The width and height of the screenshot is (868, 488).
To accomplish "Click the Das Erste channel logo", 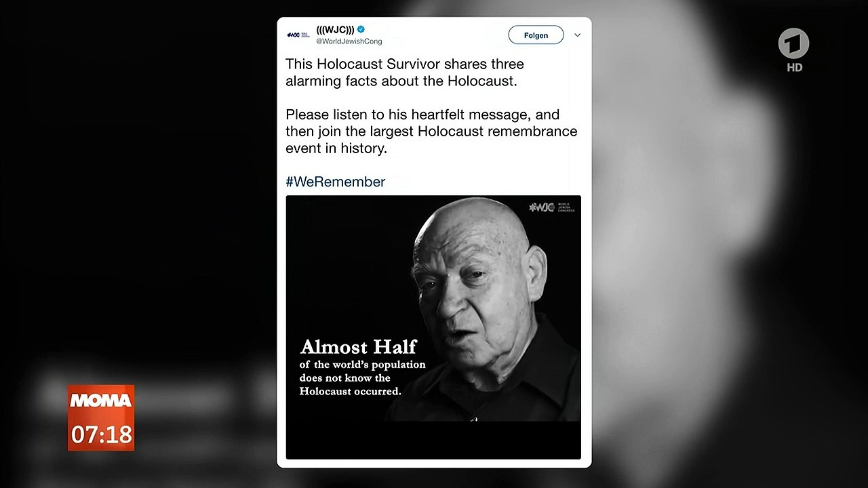I will coord(793,45).
